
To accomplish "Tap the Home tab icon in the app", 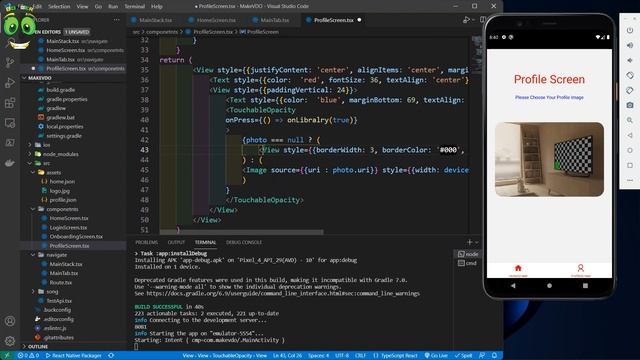I will [x=518, y=269].
